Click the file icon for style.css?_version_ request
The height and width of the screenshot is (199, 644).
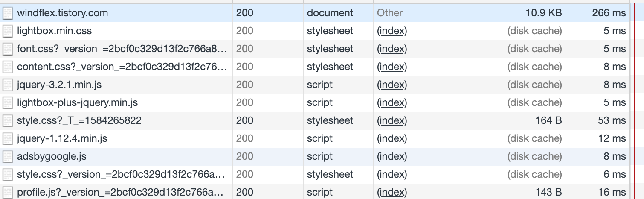click(7, 175)
